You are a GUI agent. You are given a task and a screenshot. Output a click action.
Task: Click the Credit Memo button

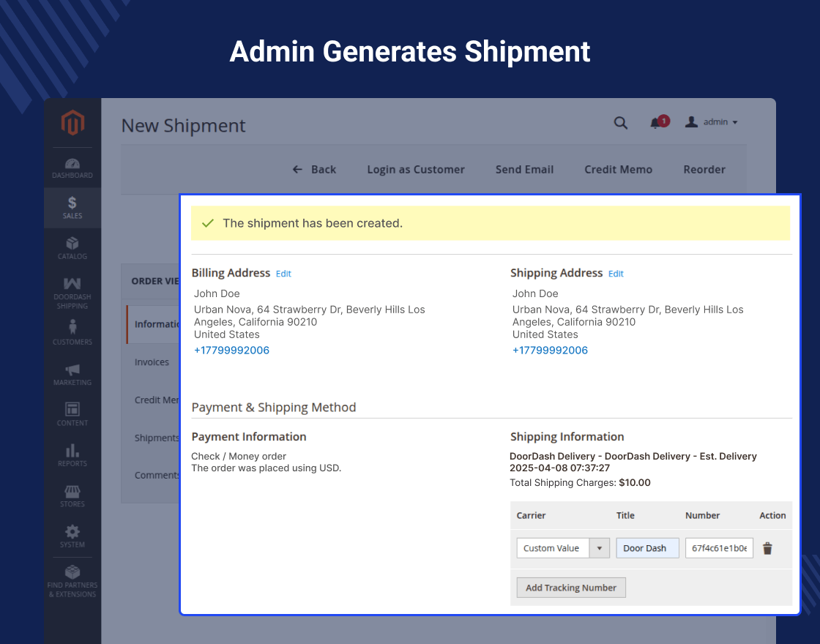pos(618,169)
